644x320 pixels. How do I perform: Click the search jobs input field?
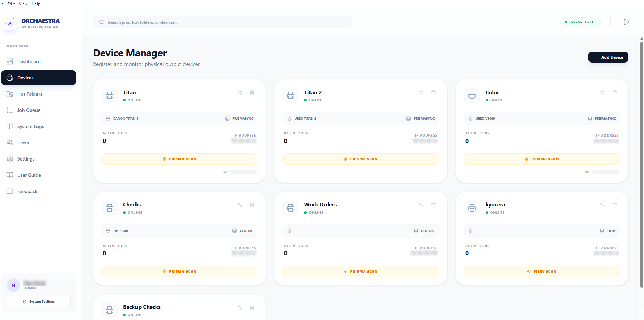[x=223, y=22]
